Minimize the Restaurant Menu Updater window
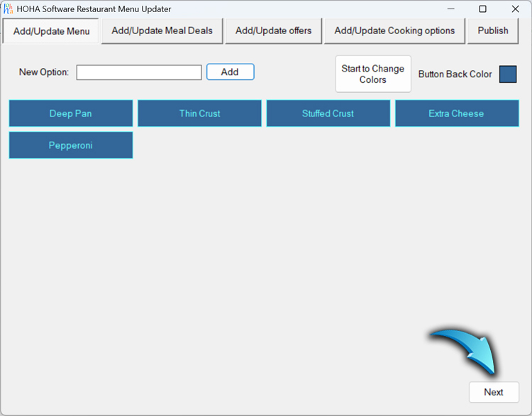Screen dimensions: 532x416 pyautogui.click(x=450, y=9)
